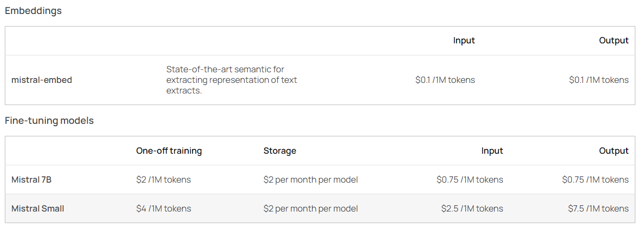Click the Fine-tuning Output column header

coord(614,151)
